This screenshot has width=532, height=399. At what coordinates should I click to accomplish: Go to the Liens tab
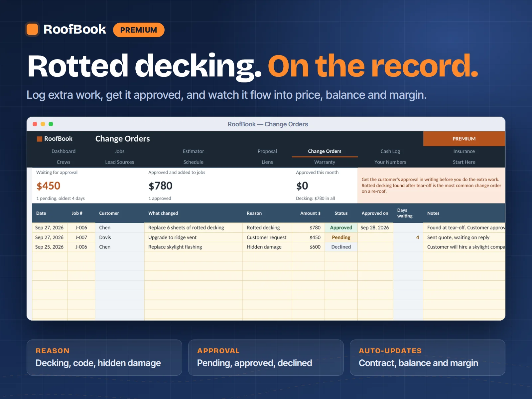click(x=267, y=162)
